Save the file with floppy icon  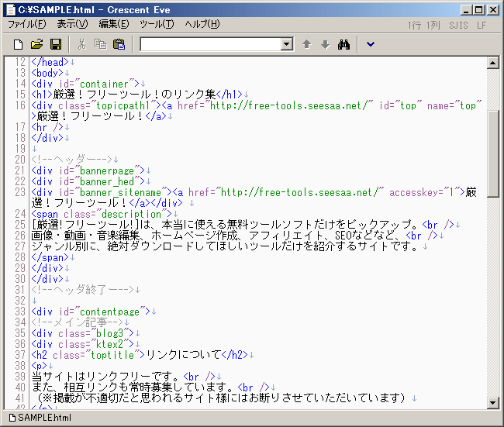56,44
